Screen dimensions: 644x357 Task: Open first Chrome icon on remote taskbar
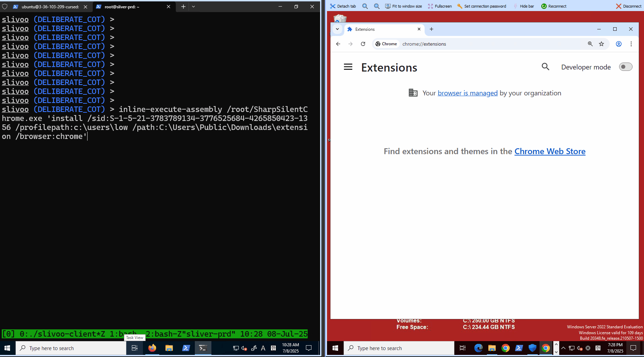[505, 348]
